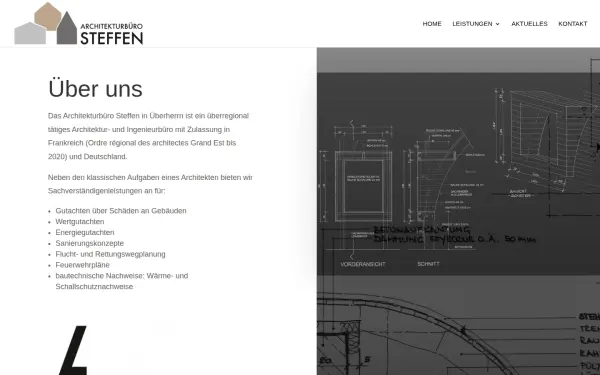This screenshot has width=600, height=375.
Task: Click the paragraph starting 'Das Architekturbüro Steffen'
Action: [x=148, y=136]
